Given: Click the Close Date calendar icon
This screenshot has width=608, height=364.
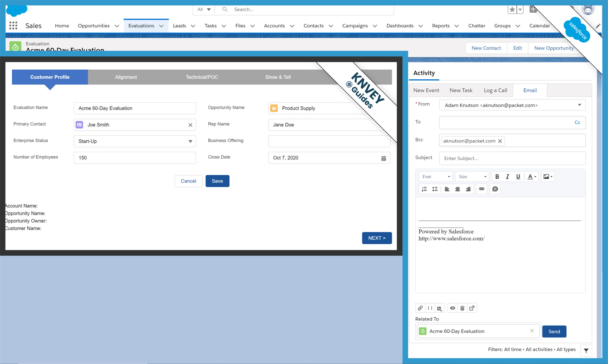Looking at the screenshot, I should pyautogui.click(x=384, y=158).
